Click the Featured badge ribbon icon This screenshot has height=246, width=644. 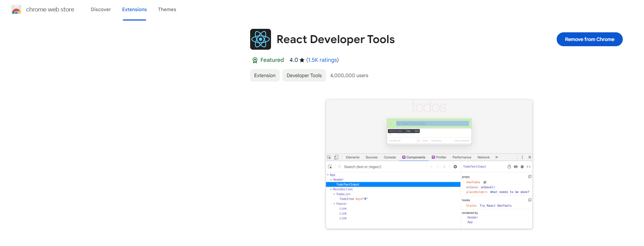point(255,60)
